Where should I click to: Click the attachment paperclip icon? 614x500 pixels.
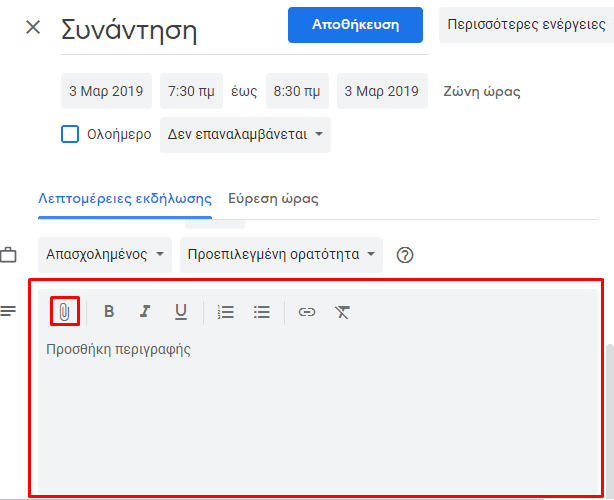[x=65, y=312]
